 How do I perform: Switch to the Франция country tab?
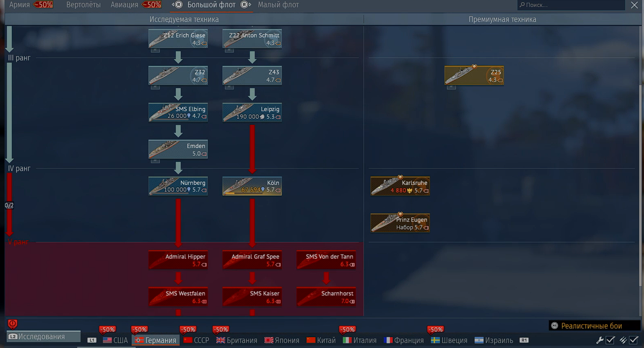click(x=404, y=340)
